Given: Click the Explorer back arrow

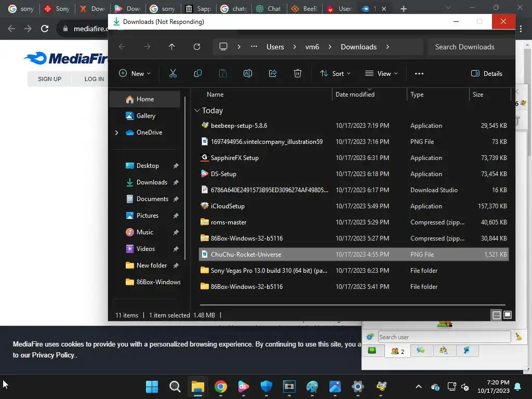Looking at the screenshot, I should (x=122, y=47).
